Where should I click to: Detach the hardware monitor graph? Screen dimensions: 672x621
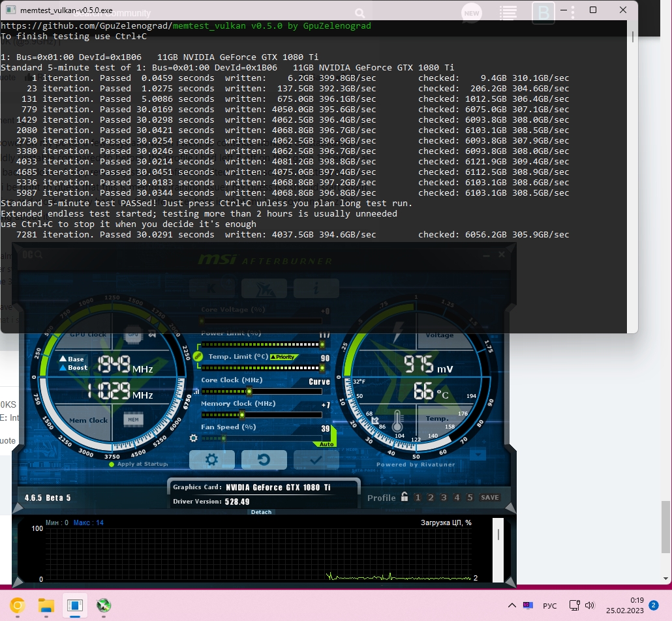(261, 512)
